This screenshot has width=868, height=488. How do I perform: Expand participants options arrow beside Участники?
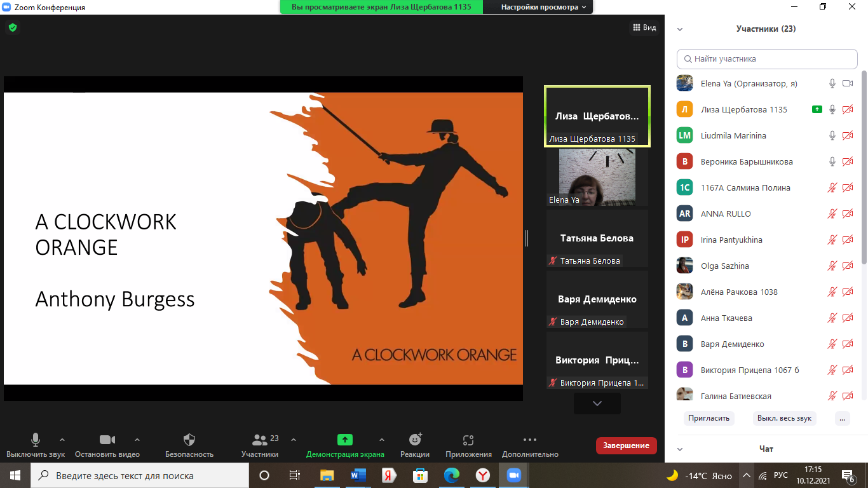[294, 439]
